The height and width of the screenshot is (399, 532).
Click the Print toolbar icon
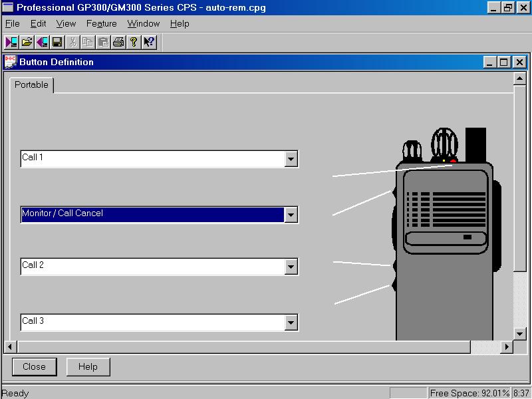[x=118, y=43]
